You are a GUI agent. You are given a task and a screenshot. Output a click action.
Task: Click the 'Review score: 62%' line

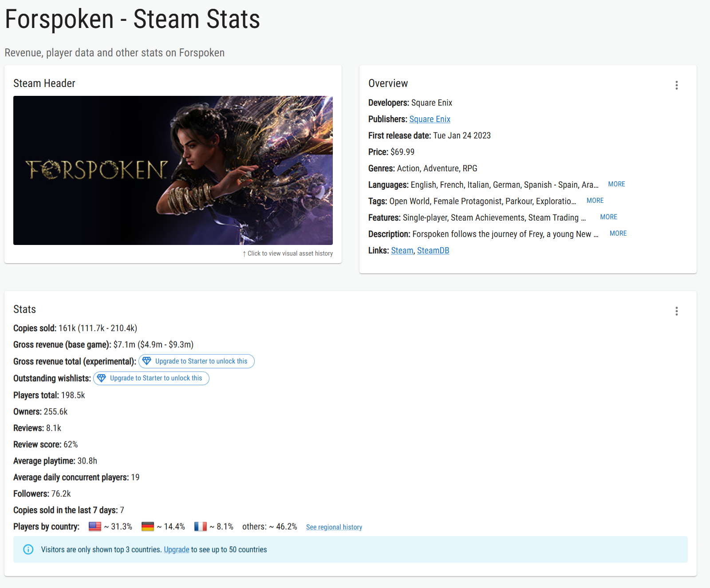pyautogui.click(x=45, y=444)
